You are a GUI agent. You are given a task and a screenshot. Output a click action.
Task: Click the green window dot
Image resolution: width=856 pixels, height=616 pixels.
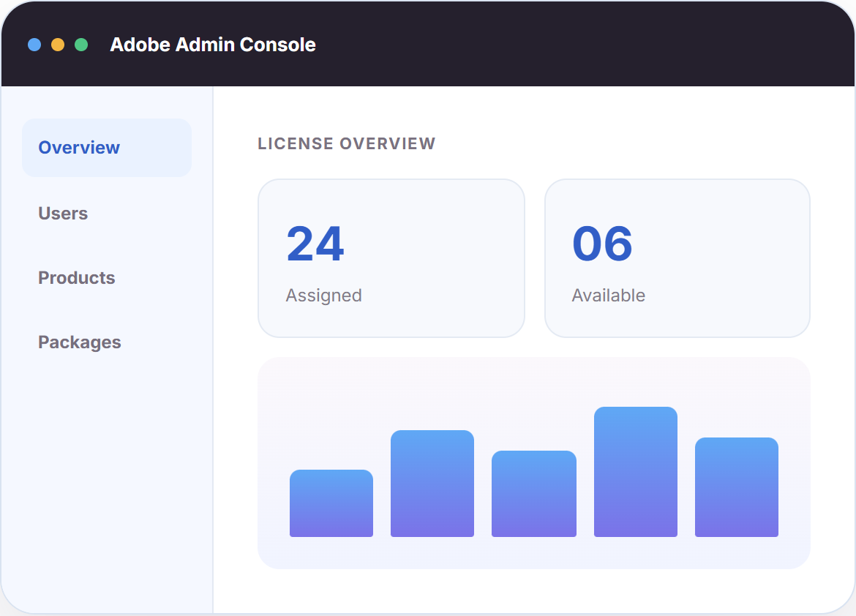tap(81, 45)
